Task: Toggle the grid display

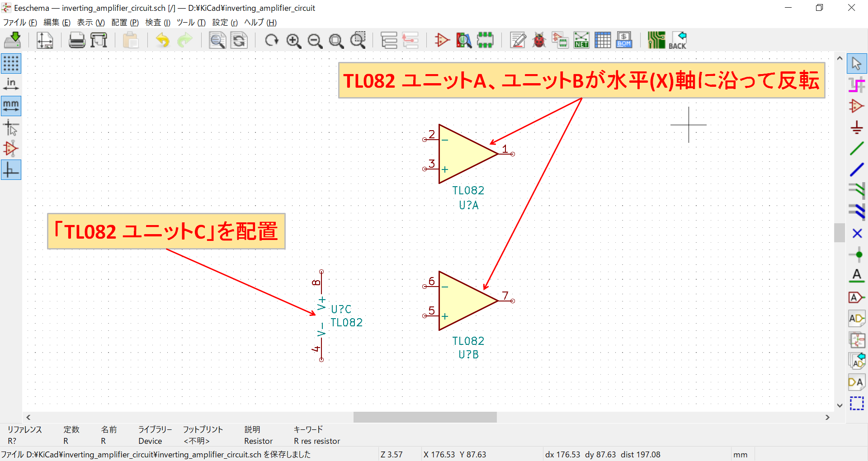Action: point(11,63)
